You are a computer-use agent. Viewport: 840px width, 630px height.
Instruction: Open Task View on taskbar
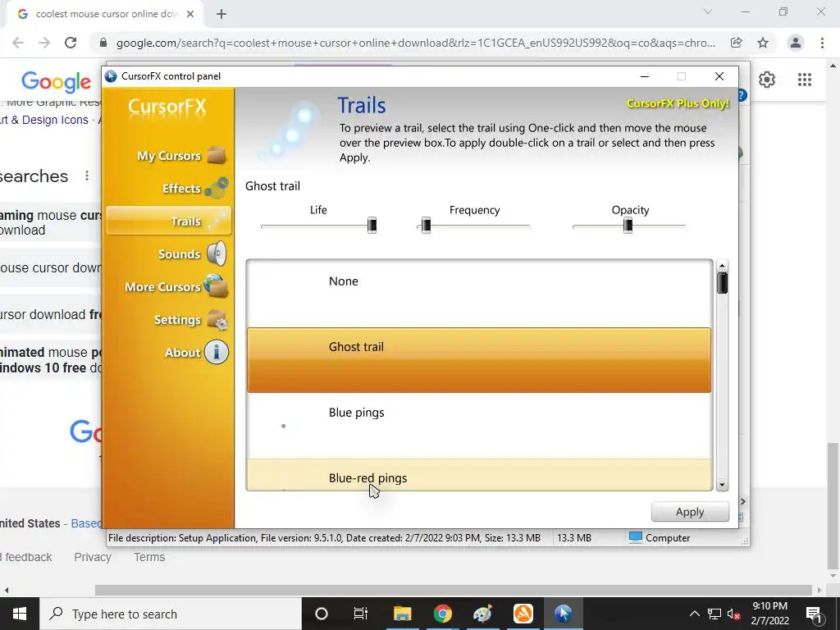click(x=361, y=614)
